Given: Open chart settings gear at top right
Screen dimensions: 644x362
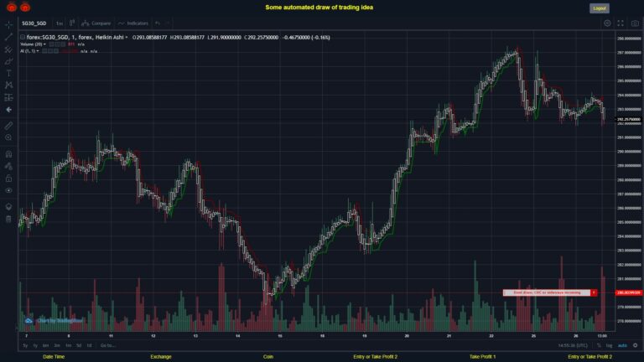Looking at the screenshot, I should pos(607,23).
